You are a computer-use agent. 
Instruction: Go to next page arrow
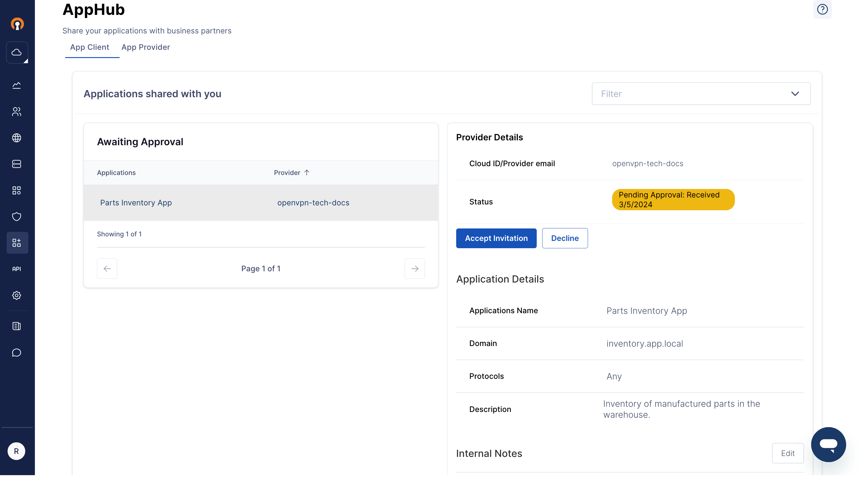415,269
